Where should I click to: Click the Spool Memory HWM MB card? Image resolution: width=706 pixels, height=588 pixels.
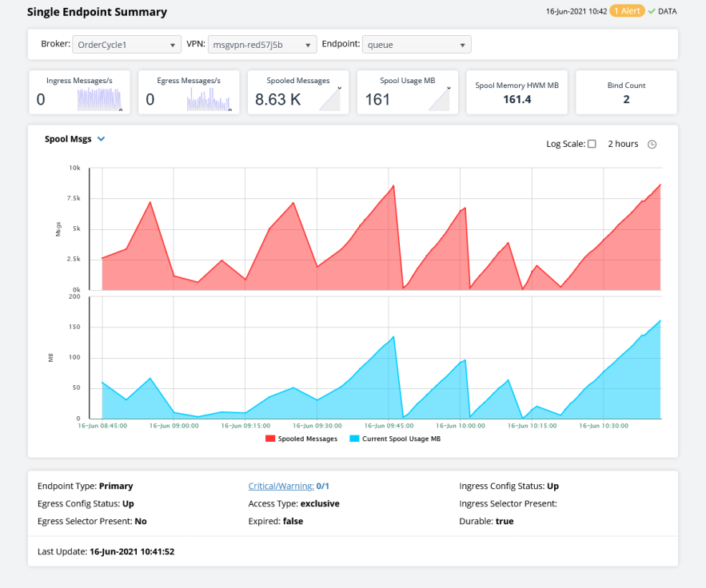tap(517, 93)
